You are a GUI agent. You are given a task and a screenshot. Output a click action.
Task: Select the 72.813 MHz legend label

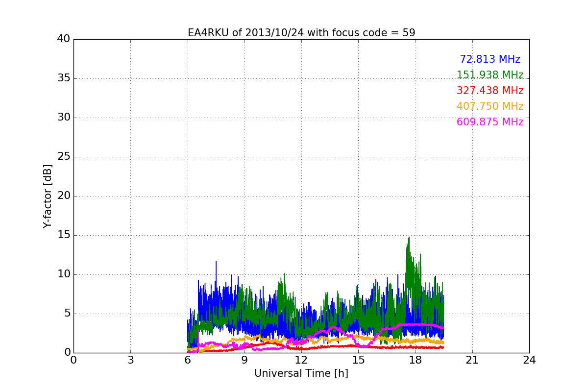click(490, 59)
